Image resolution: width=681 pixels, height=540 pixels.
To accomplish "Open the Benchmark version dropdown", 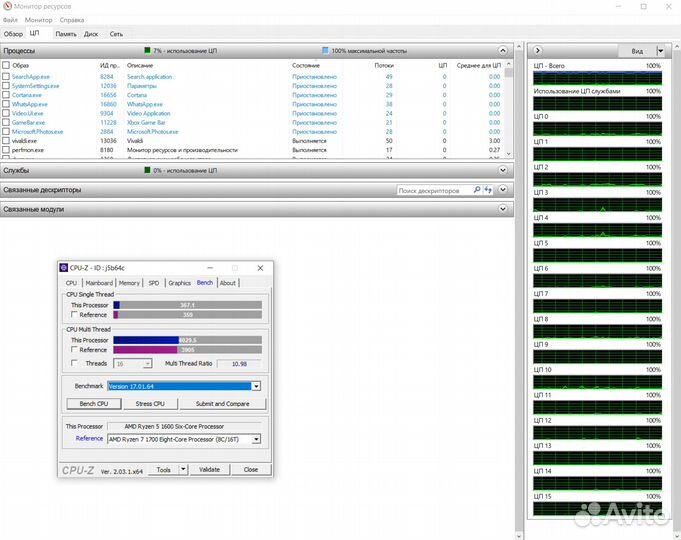I will click(x=256, y=386).
